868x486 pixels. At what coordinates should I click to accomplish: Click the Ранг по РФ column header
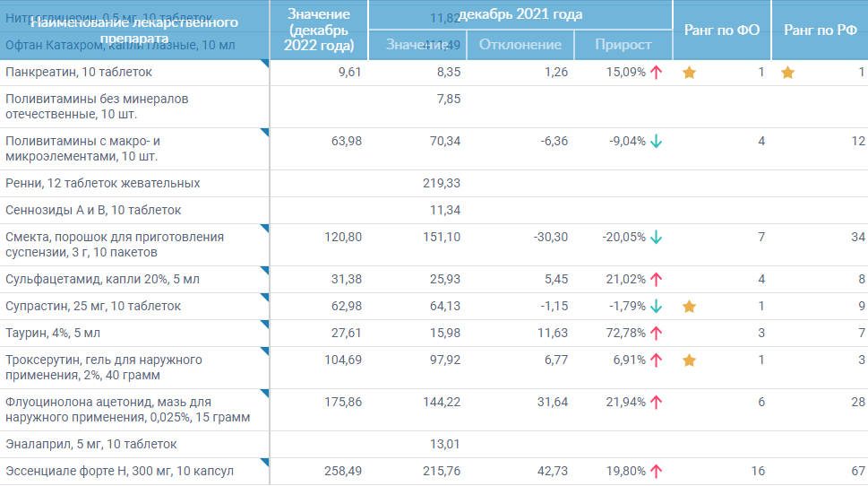point(820,30)
